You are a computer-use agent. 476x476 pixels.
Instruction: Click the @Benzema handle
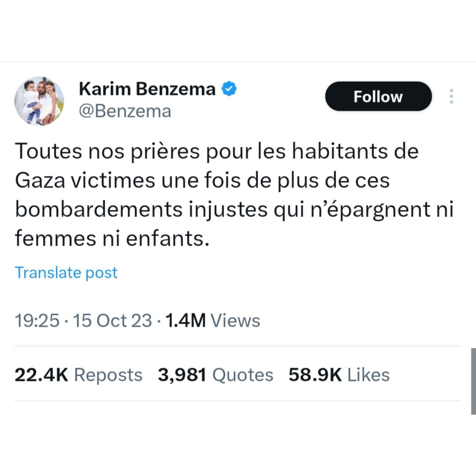(x=125, y=111)
